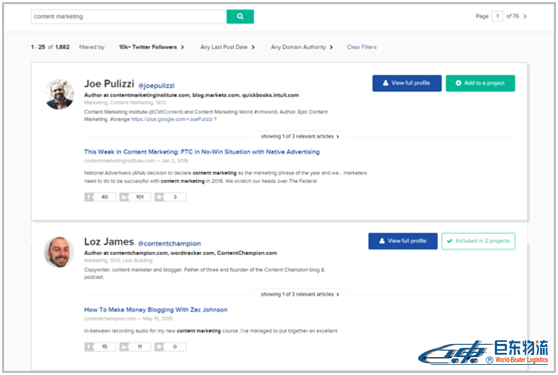View full profile of Loz James
The height and width of the screenshot is (375, 558).
click(x=403, y=241)
